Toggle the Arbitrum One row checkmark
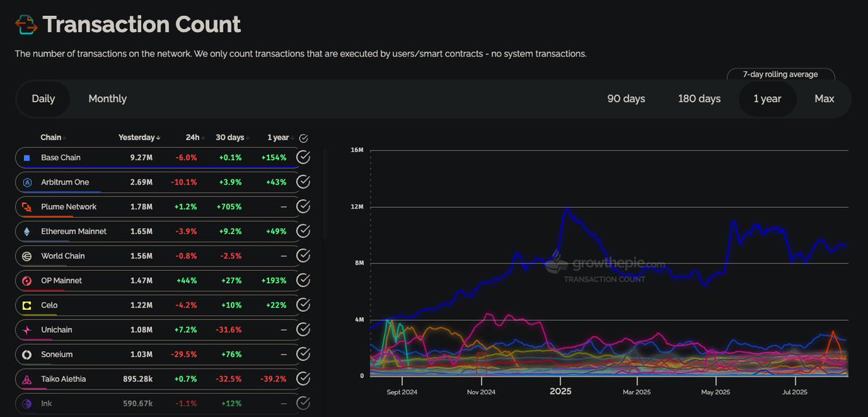The width and height of the screenshot is (868, 417). click(x=304, y=182)
